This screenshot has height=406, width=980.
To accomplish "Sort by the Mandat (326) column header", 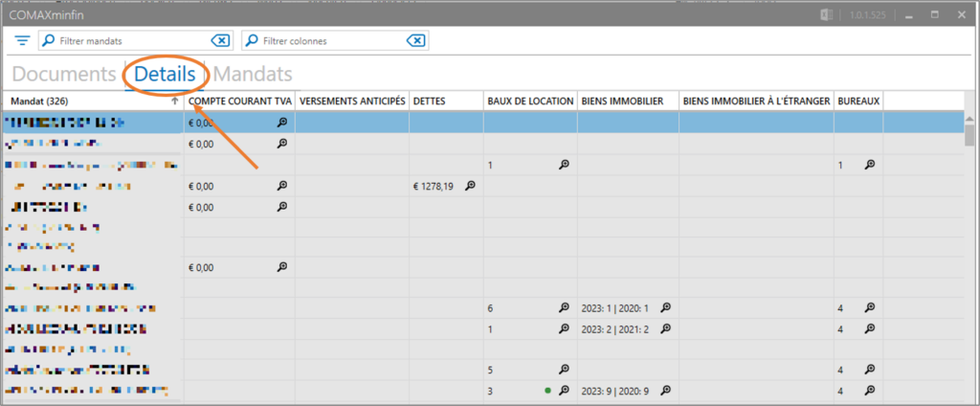I will tap(93, 101).
